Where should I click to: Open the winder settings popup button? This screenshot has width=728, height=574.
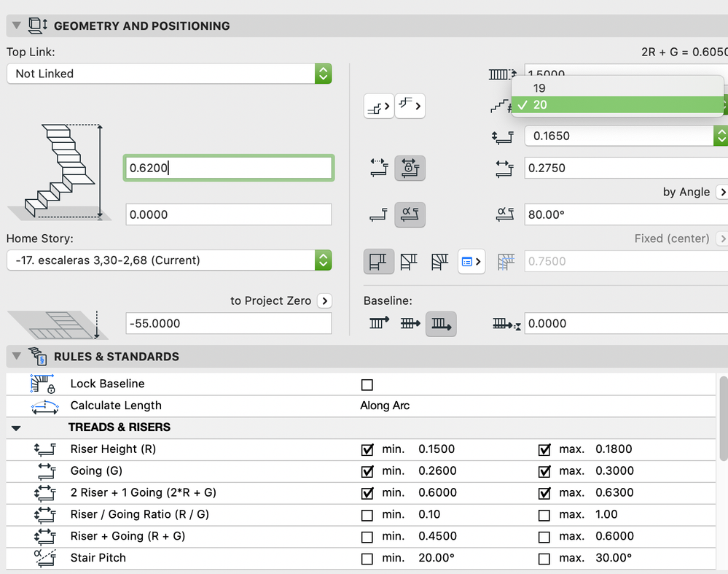471,261
